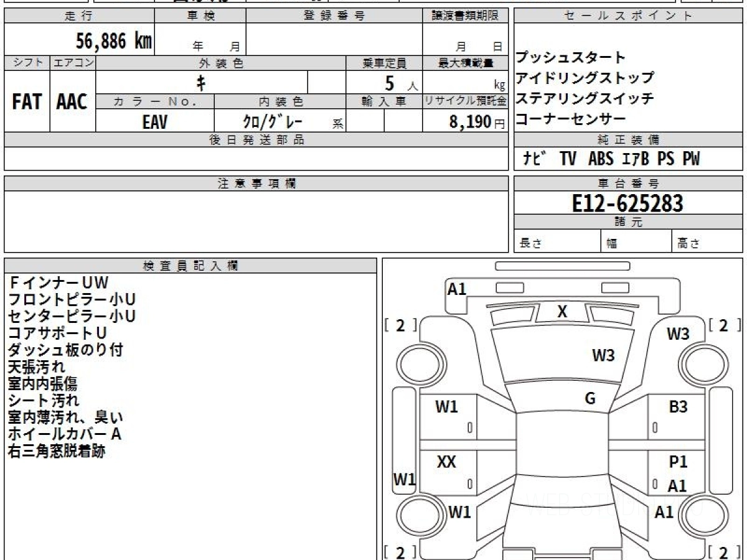Image resolution: width=747 pixels, height=560 pixels.
Task: Select the セールスポイント heading
Action: (x=629, y=16)
